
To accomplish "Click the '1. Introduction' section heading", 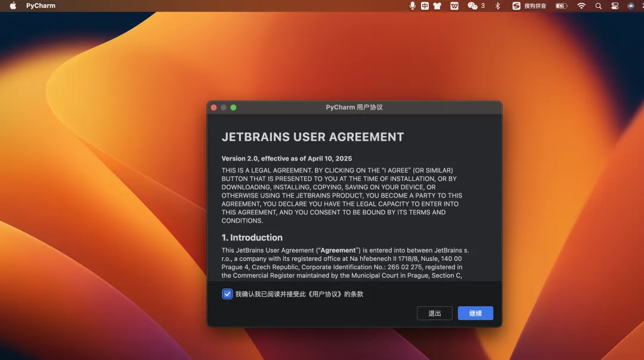I will click(252, 238).
